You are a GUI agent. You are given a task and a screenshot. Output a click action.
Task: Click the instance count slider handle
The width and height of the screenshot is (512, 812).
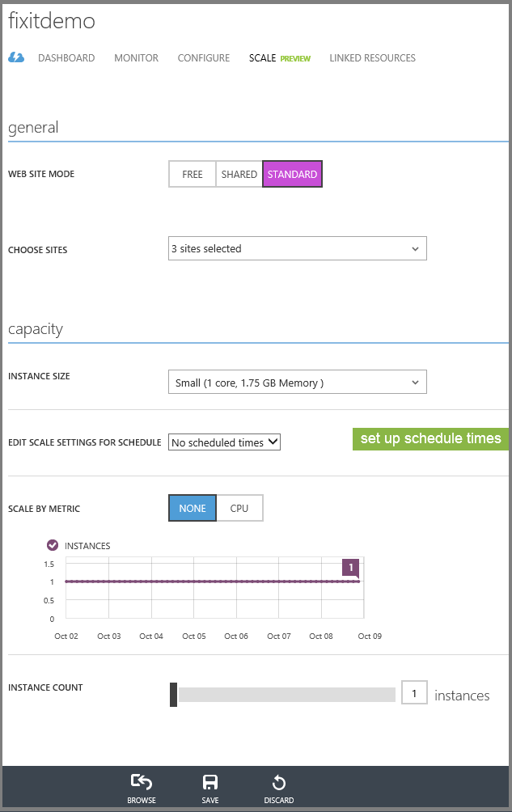174,695
